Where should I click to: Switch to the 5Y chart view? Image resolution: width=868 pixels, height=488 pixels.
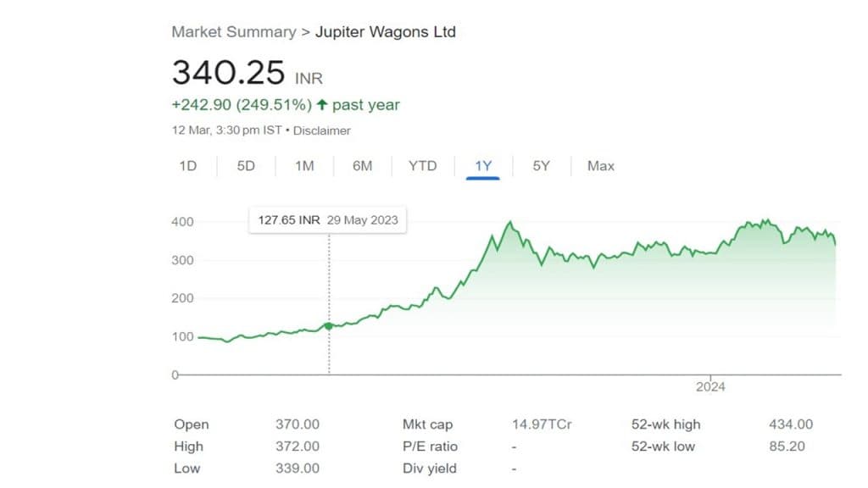tap(541, 166)
